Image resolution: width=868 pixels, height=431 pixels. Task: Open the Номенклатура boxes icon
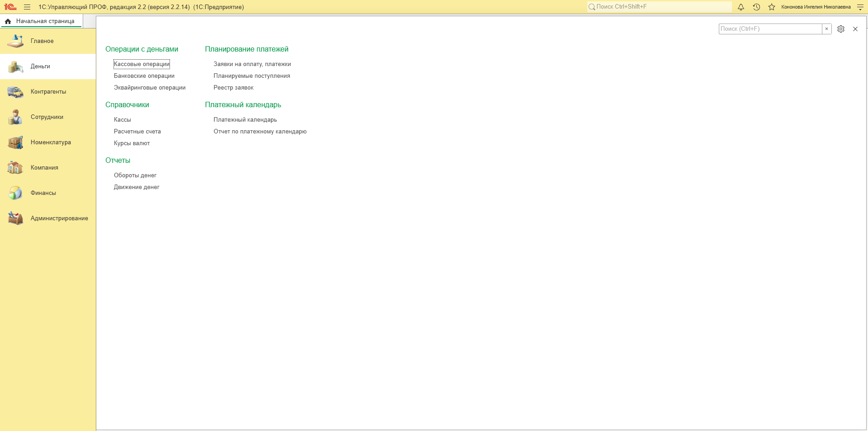(15, 142)
